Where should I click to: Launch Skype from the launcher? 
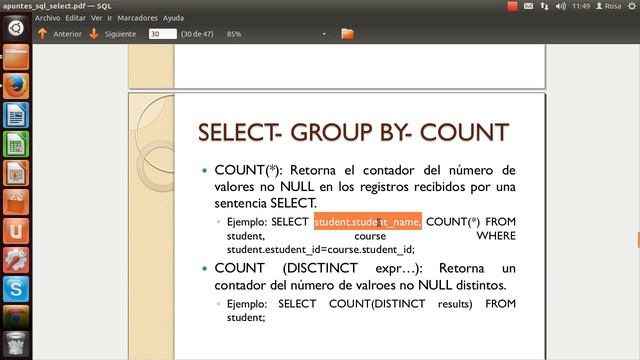16,289
